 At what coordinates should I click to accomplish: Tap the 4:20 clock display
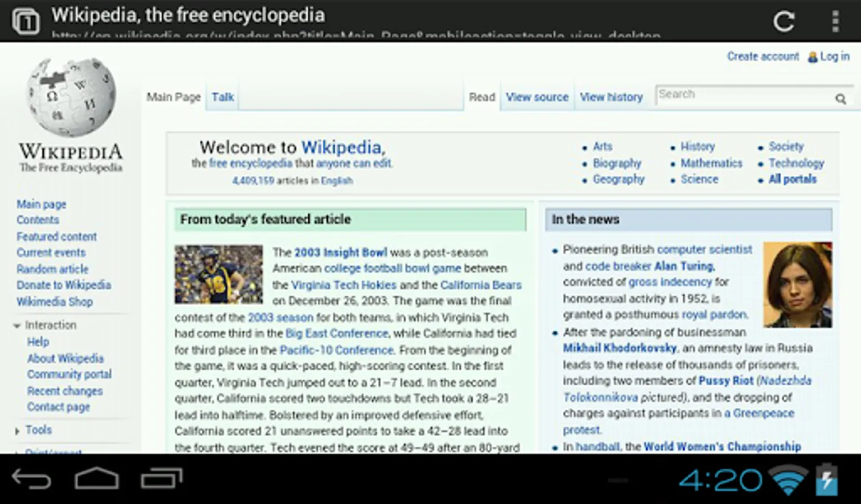[x=720, y=480]
